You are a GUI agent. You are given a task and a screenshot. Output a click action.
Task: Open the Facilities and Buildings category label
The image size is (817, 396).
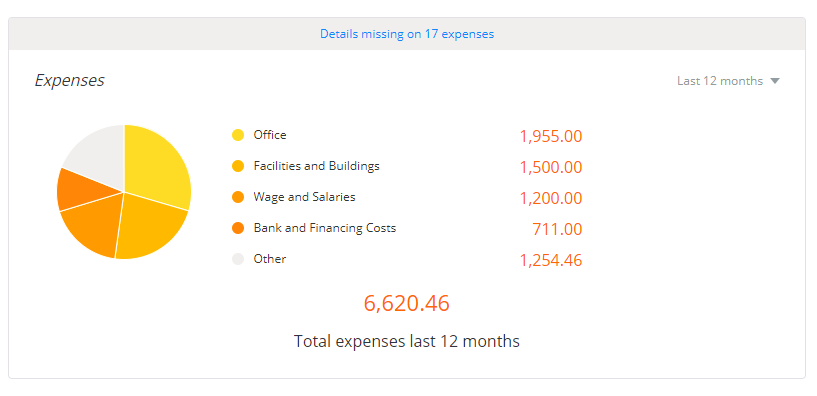point(316,166)
